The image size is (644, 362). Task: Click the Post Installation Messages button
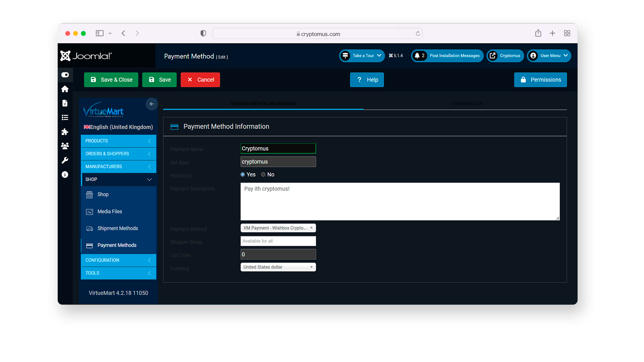447,56
